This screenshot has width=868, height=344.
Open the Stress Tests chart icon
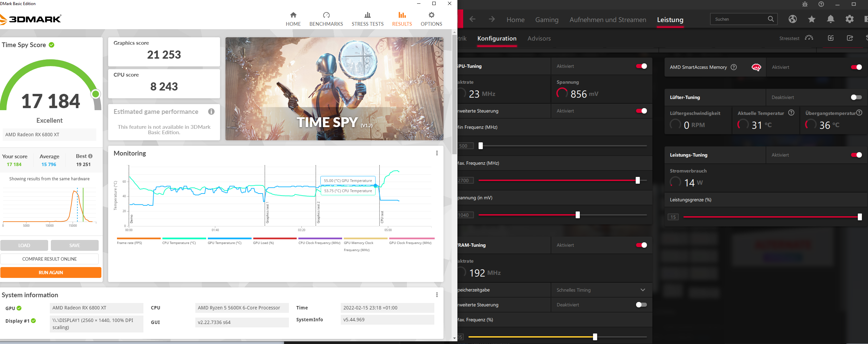pyautogui.click(x=368, y=15)
